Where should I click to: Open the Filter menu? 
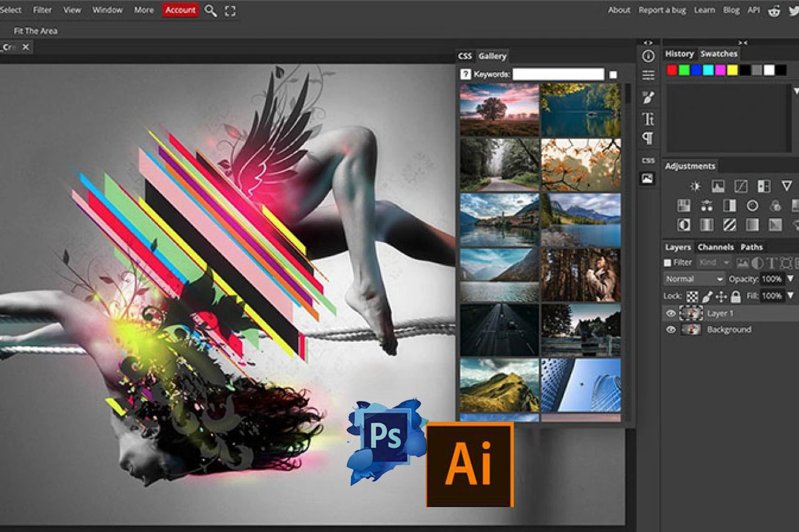coord(42,10)
